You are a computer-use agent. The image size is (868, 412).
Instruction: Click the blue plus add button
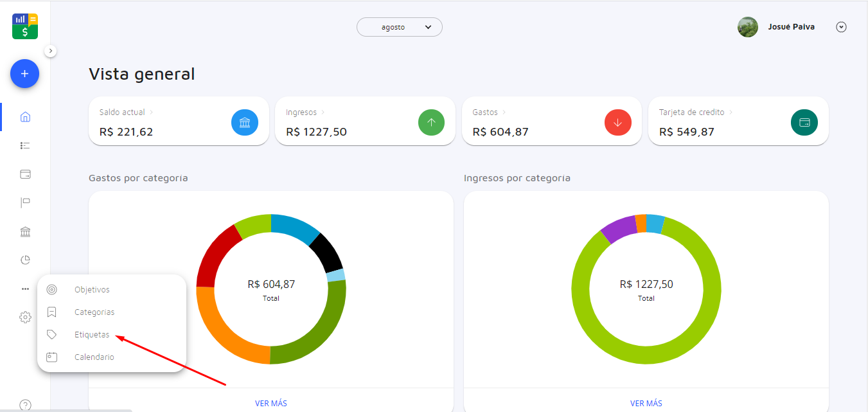[x=24, y=74]
